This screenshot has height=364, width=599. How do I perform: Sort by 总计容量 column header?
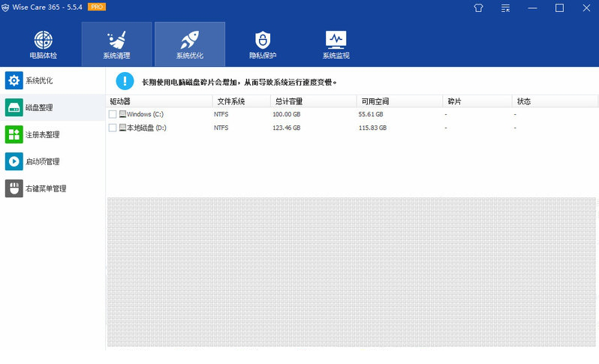(x=314, y=101)
